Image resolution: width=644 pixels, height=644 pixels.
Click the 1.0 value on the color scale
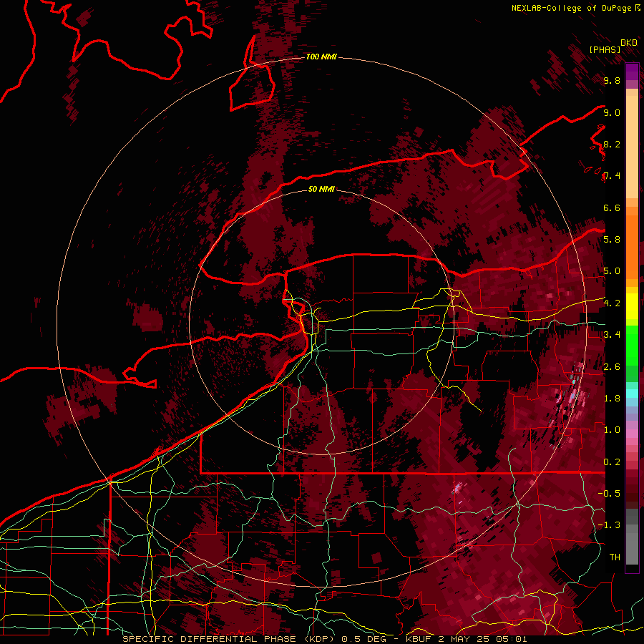612,430
